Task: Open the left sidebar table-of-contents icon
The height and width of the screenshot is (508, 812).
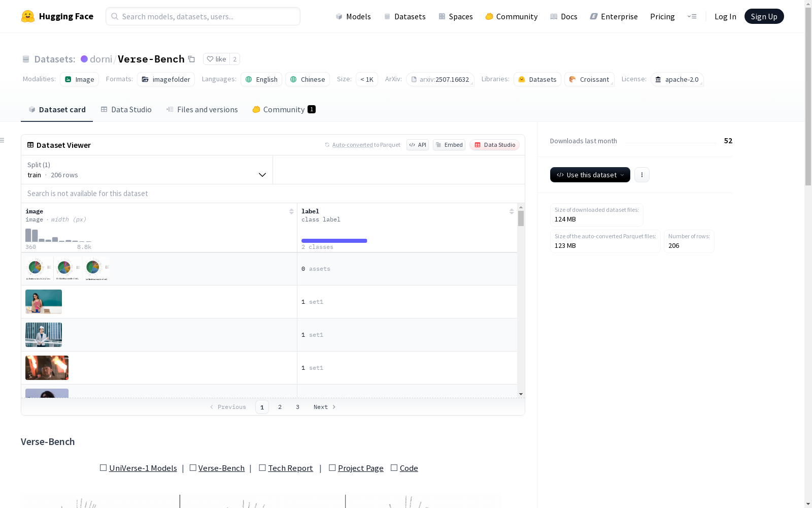Action: (x=3, y=140)
